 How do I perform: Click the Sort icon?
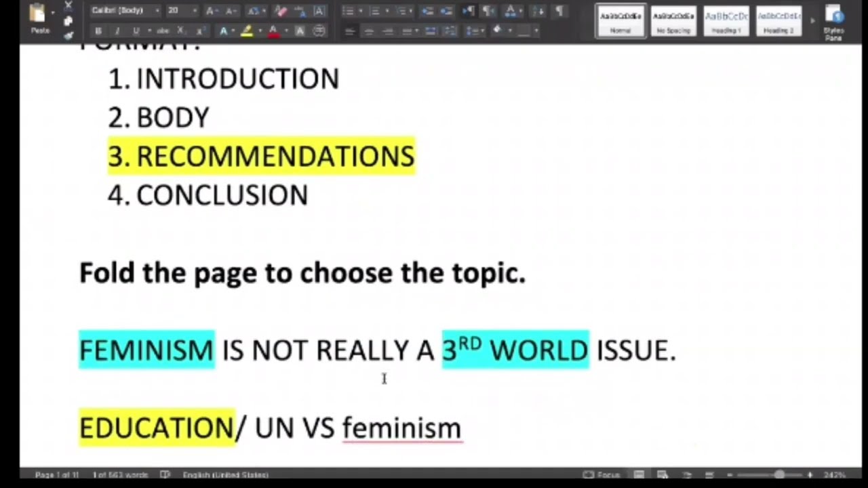pyautogui.click(x=538, y=11)
